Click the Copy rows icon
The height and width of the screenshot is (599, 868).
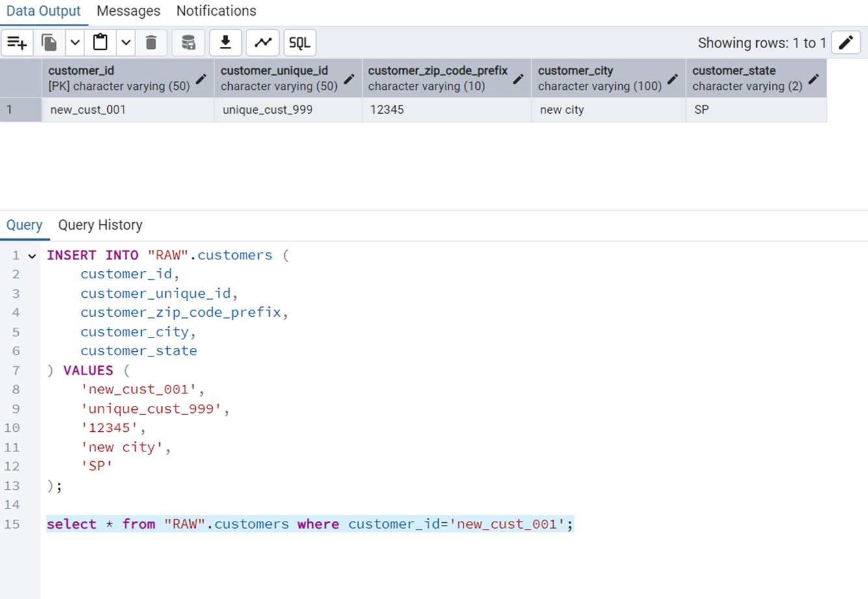(x=49, y=43)
